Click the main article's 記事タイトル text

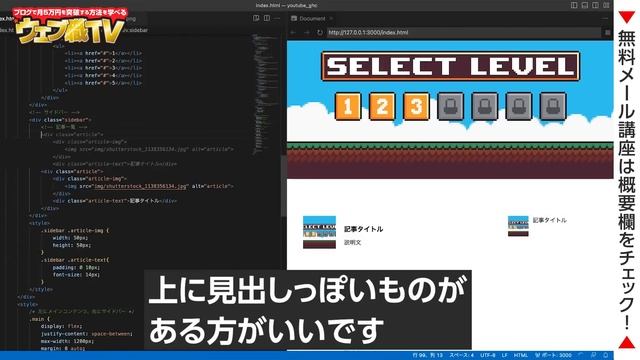363,229
